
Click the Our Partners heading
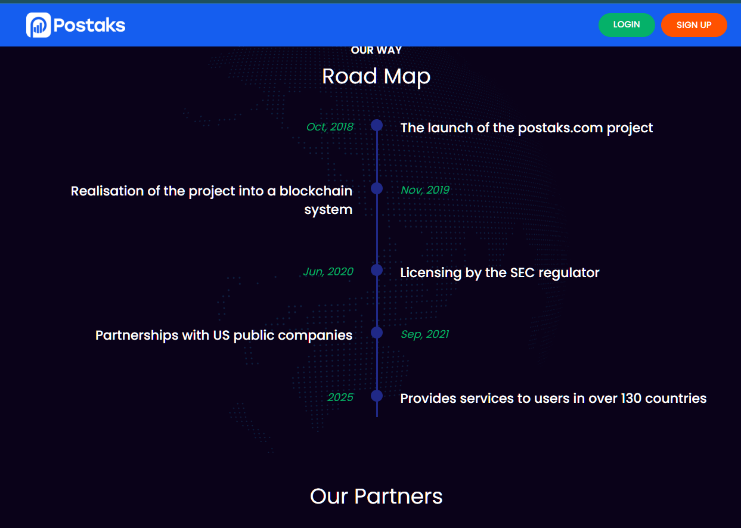pos(376,496)
